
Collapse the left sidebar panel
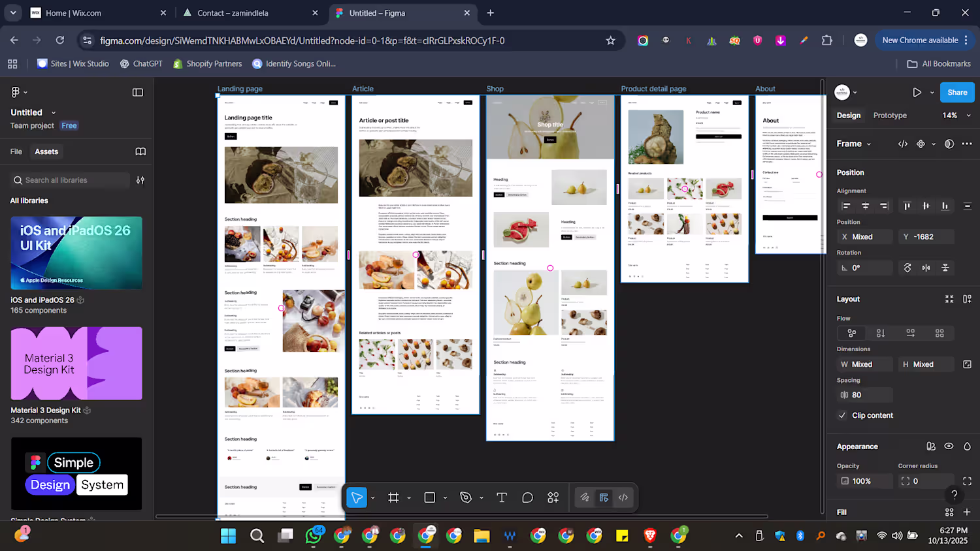click(138, 92)
